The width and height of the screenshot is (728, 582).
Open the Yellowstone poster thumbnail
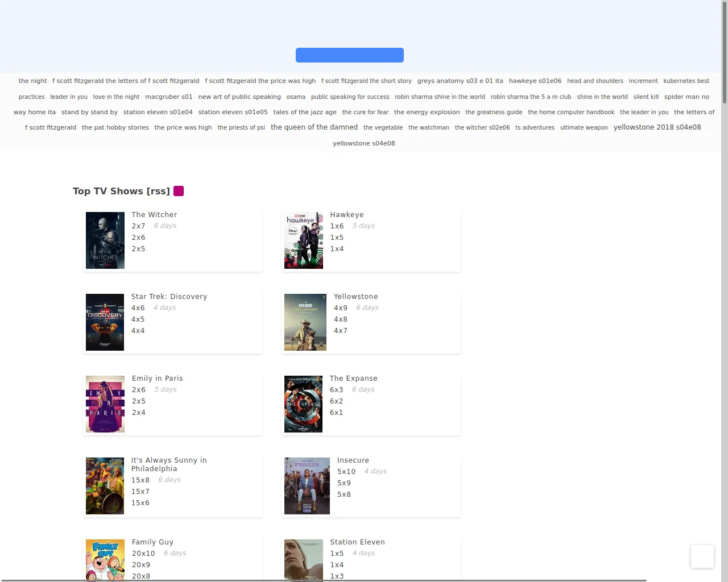[305, 322]
